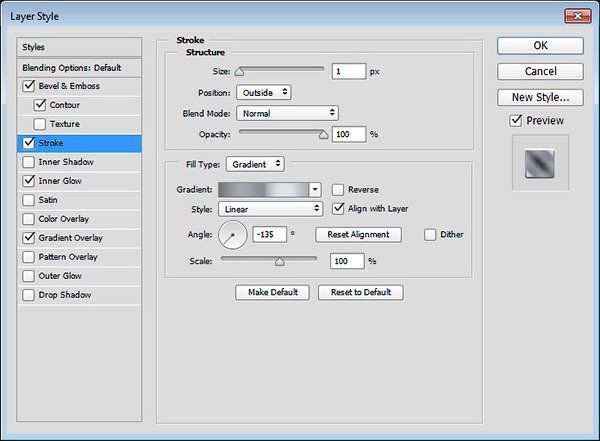Click the Scale slider handle
Viewport: 600px width, 441px height.
point(280,261)
